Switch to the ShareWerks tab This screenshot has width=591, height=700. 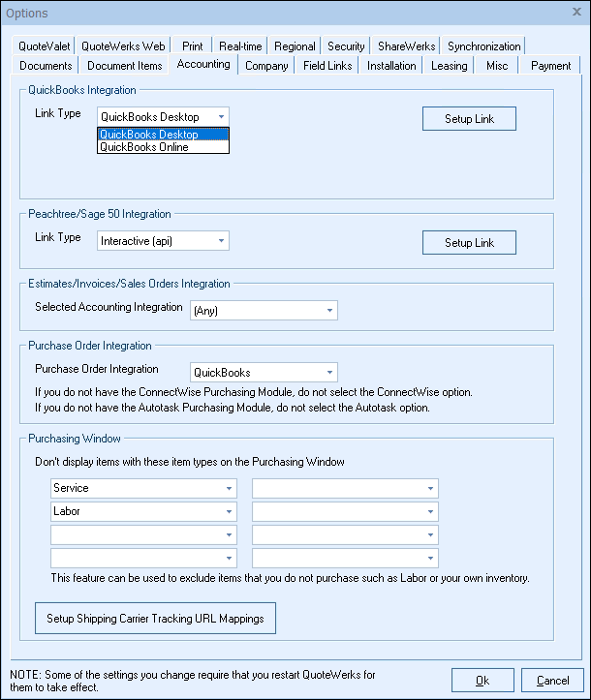pos(406,46)
